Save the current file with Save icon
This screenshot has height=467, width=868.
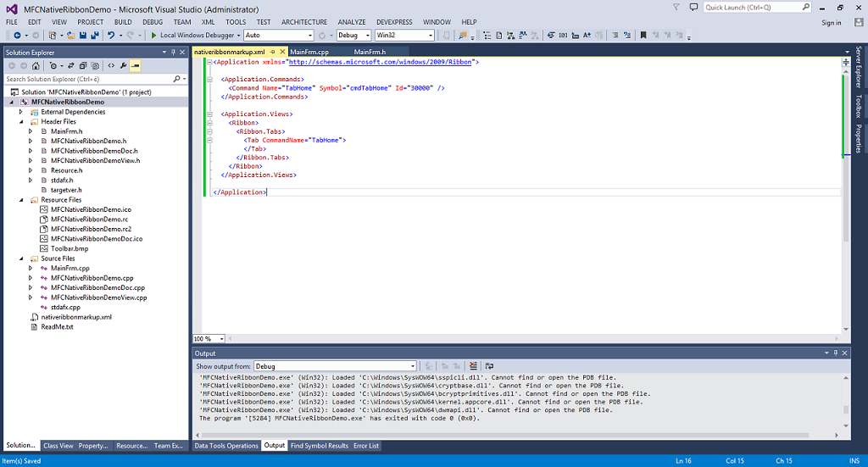(x=83, y=36)
